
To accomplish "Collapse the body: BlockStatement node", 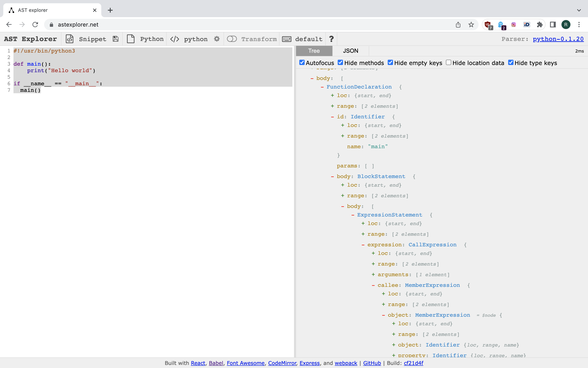I will click(x=332, y=176).
